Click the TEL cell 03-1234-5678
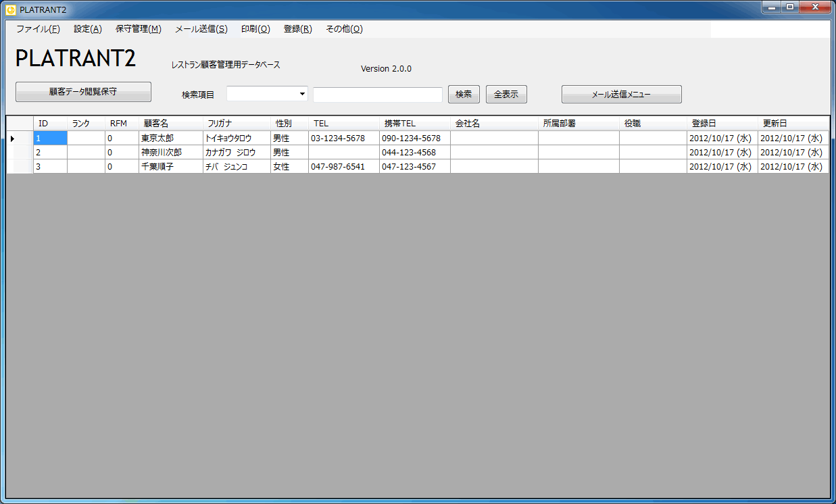 344,138
